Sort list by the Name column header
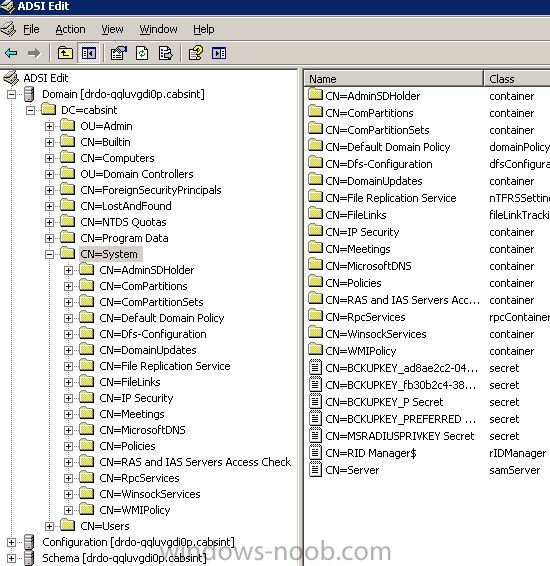 coord(394,79)
